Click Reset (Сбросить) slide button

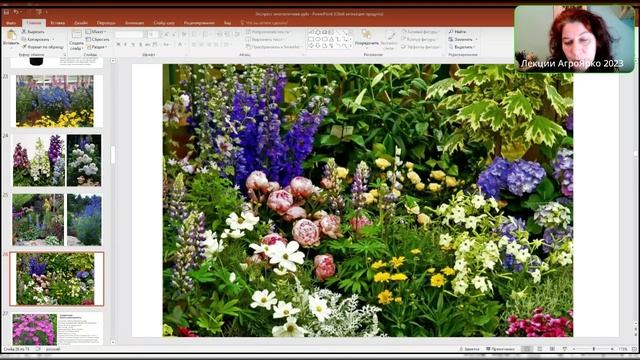[x=98, y=40]
